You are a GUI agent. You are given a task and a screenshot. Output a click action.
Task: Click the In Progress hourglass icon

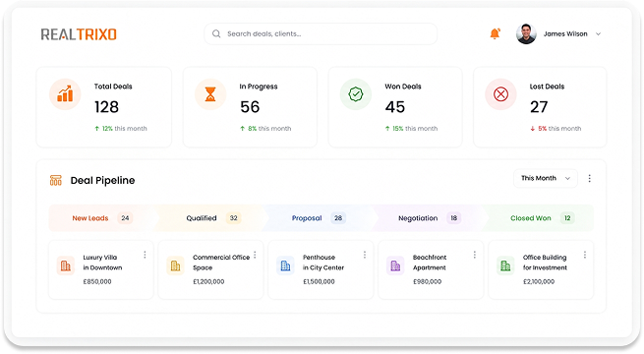210,94
